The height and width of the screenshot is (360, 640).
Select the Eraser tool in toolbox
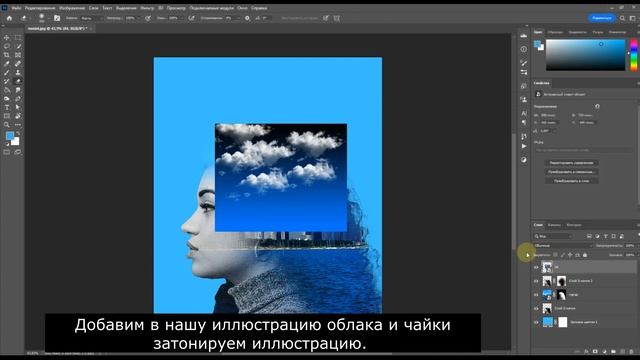pyautogui.click(x=18, y=81)
